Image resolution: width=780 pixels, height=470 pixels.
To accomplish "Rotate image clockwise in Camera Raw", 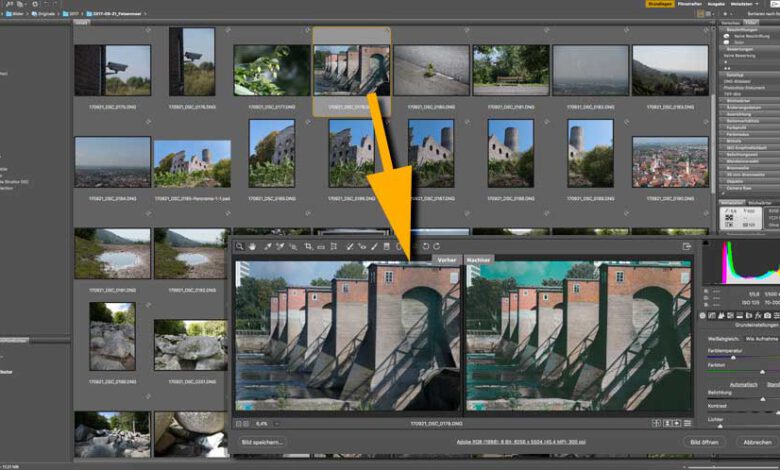I will tap(439, 246).
